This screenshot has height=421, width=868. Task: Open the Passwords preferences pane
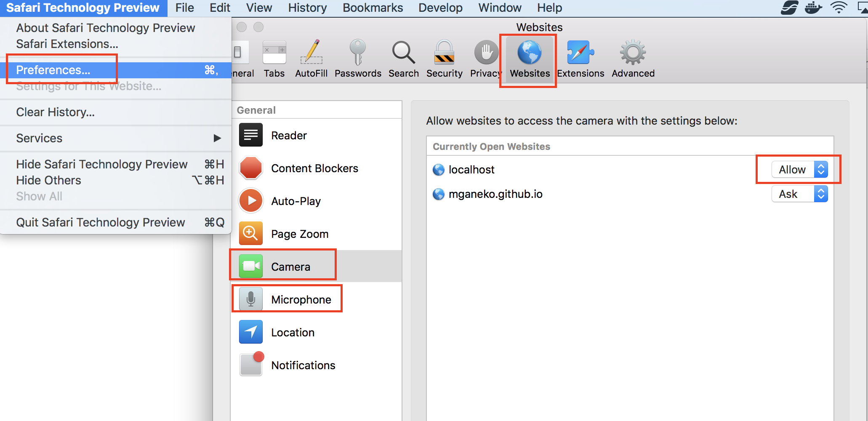pyautogui.click(x=358, y=59)
